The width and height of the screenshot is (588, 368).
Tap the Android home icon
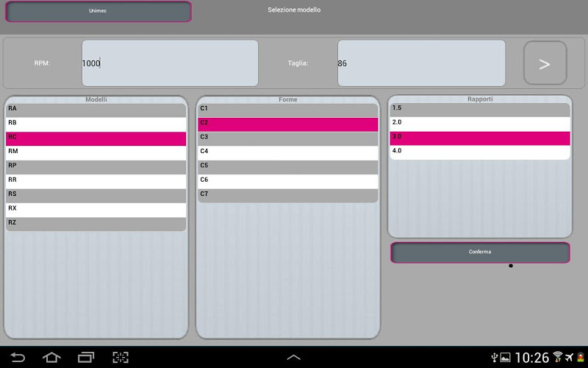(x=51, y=357)
